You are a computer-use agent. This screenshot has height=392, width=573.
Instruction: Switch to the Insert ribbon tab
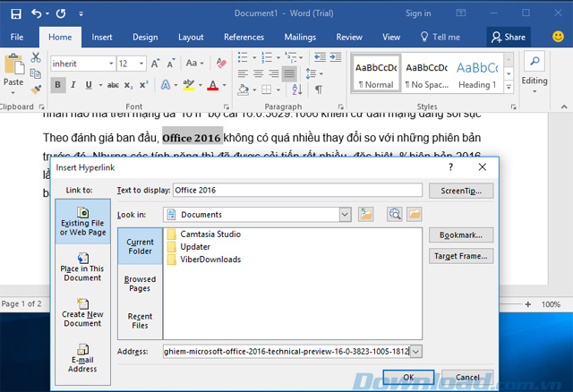(102, 37)
